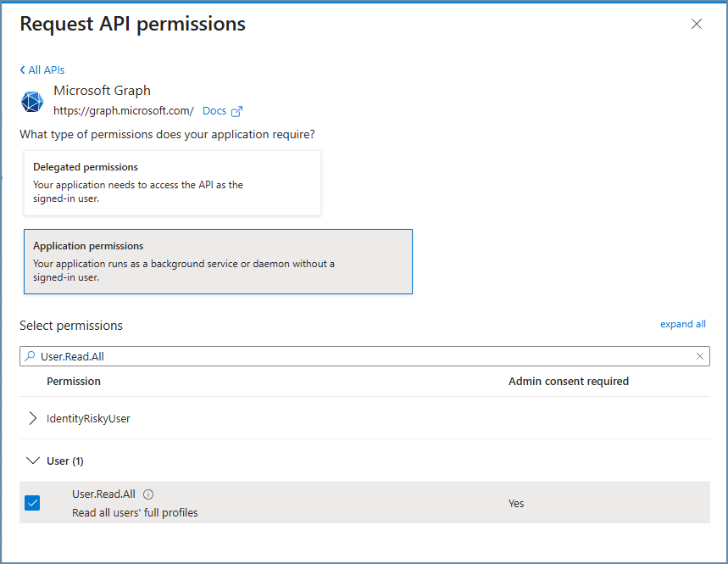Click the https://graph.microsoft.com/ URL text

click(x=124, y=111)
